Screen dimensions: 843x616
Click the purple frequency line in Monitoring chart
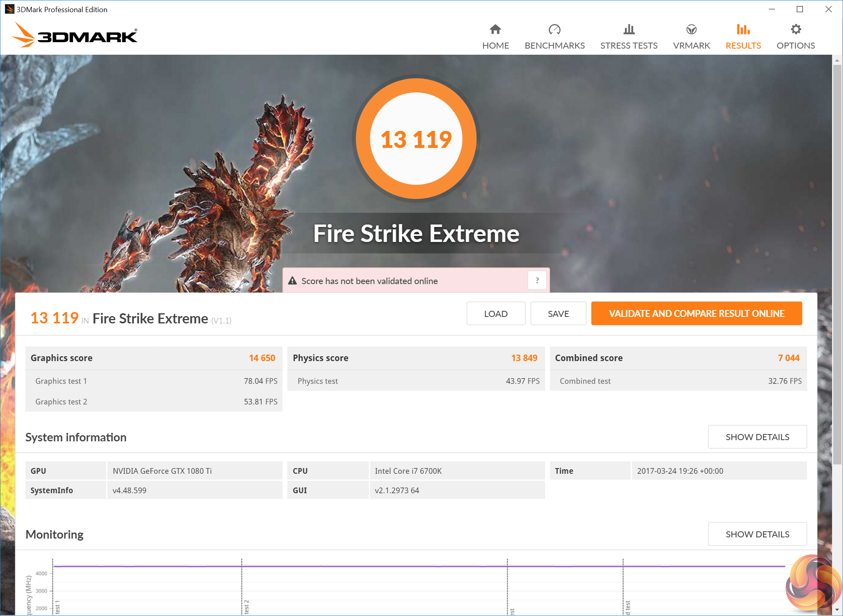365,566
